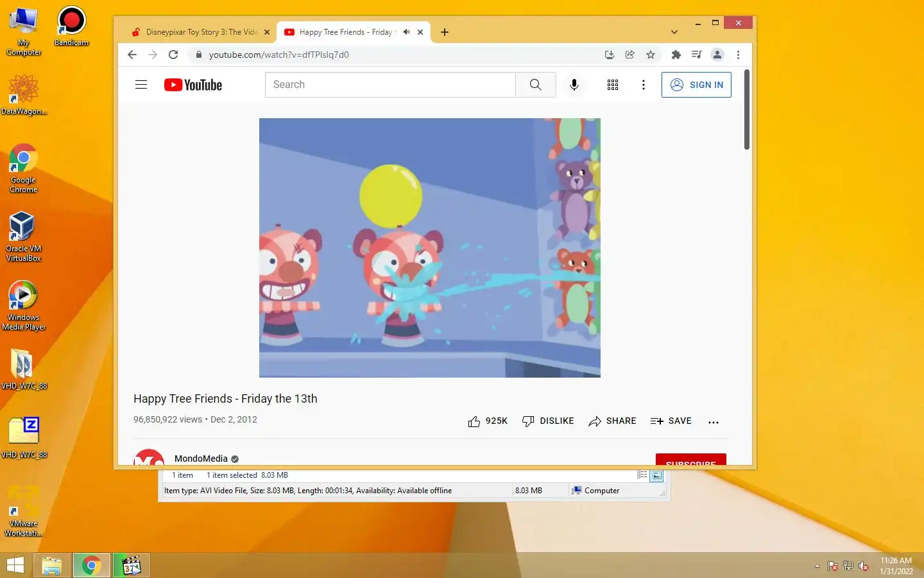Image resolution: width=924 pixels, height=578 pixels.
Task: Open YouTube settings three-dot menu
Action: point(644,85)
